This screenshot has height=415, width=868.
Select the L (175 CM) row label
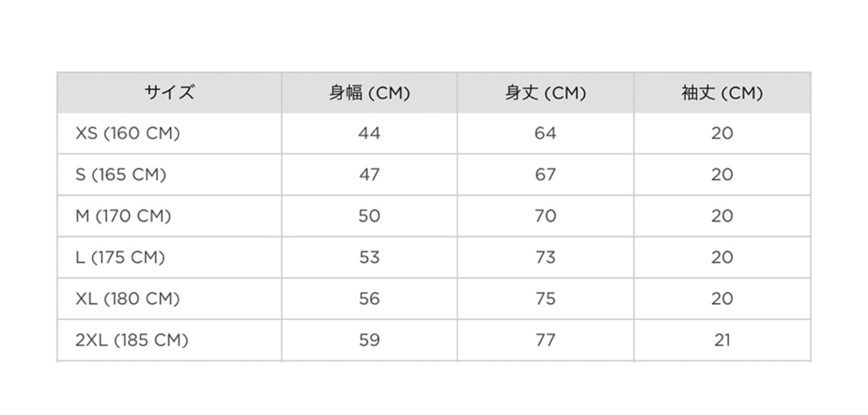pyautogui.click(x=120, y=257)
